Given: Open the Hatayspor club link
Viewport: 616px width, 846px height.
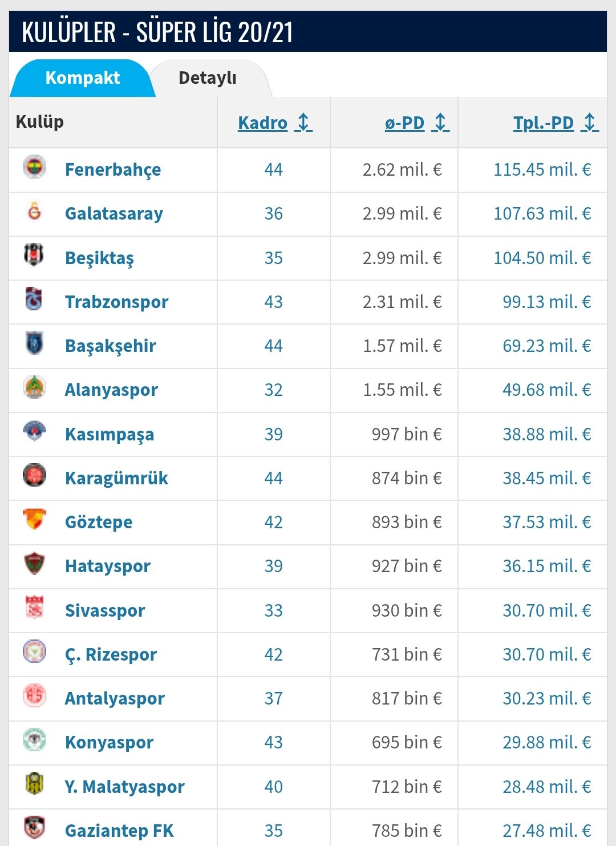Looking at the screenshot, I should [108, 566].
